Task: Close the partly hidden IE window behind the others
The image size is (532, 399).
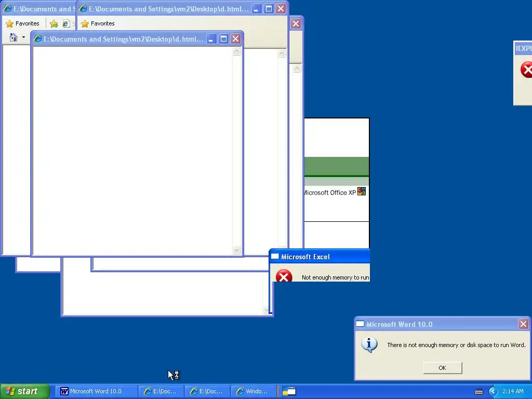Action: [x=296, y=24]
